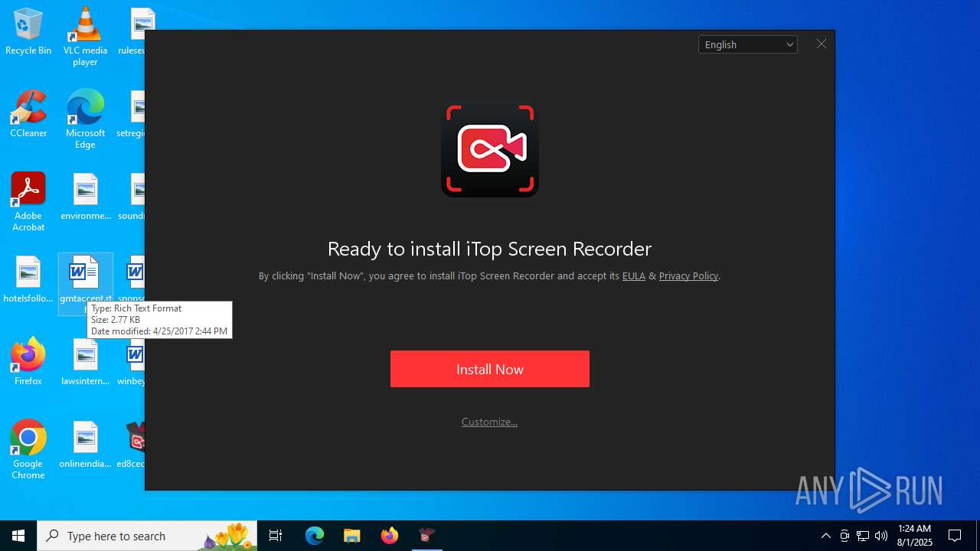Screen dimensions: 980x551
Task: Open File Explorer from the taskbar
Action: [x=352, y=536]
